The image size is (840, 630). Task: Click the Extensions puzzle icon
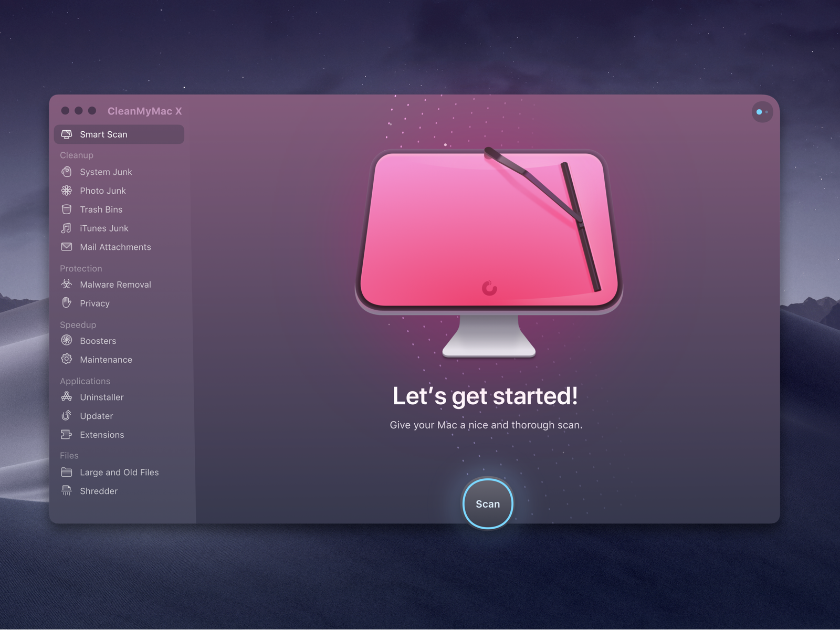[67, 435]
